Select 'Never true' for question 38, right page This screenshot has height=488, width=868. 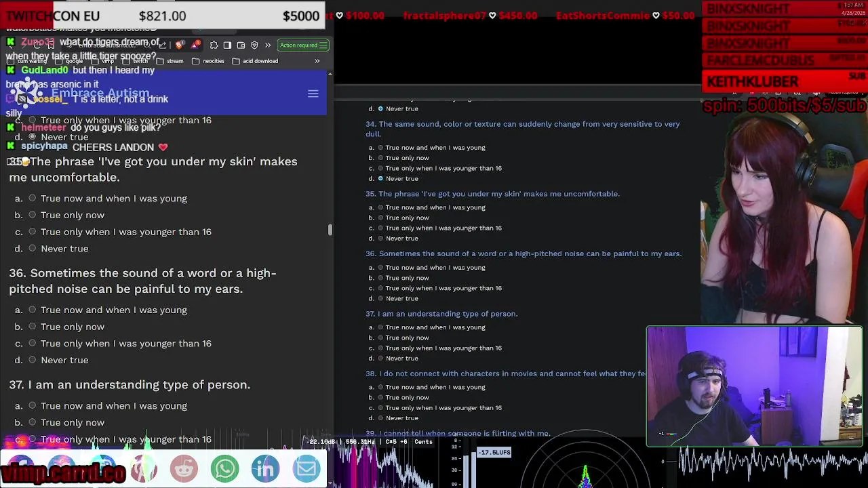(380, 418)
